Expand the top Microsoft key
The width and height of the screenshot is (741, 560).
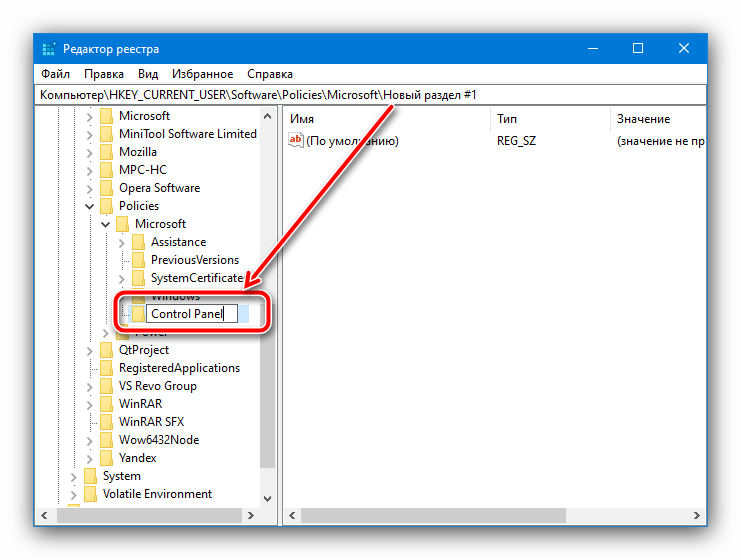pyautogui.click(x=89, y=117)
